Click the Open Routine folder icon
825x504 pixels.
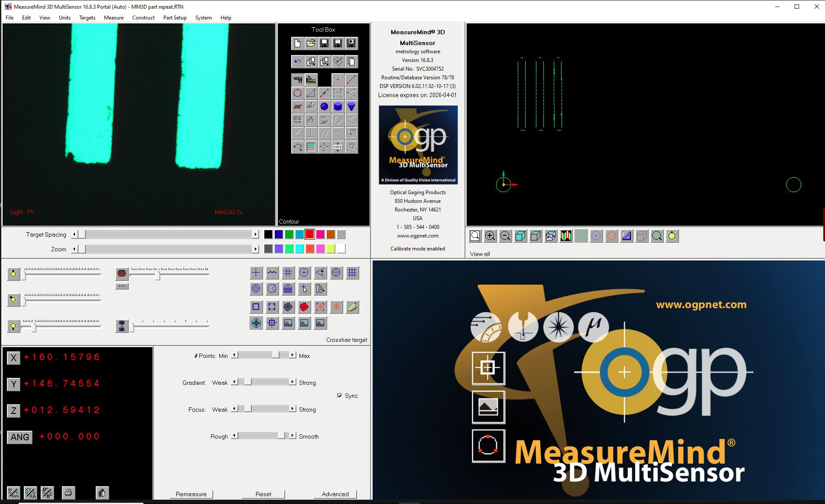[x=311, y=43]
